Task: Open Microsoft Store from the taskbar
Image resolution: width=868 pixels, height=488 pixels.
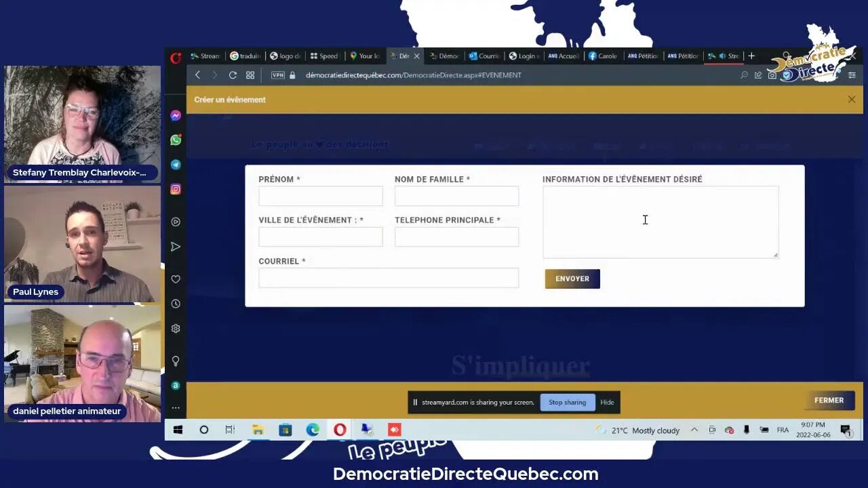Action: 285,430
